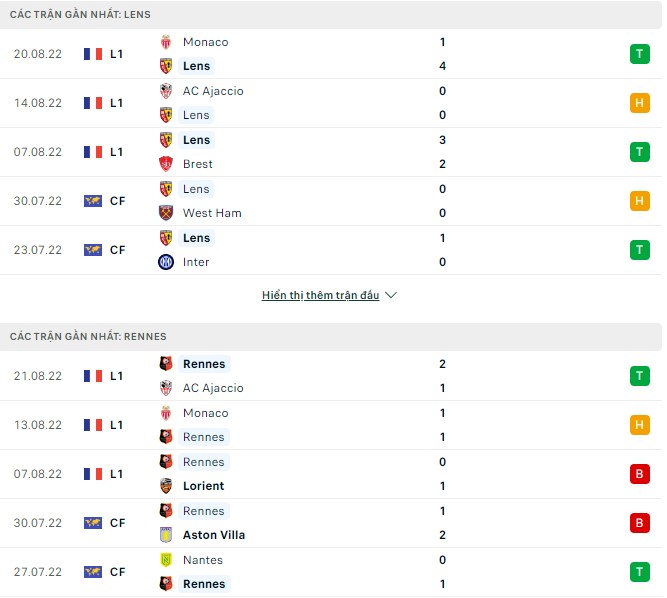Click the Nantes club crest icon

point(166,560)
